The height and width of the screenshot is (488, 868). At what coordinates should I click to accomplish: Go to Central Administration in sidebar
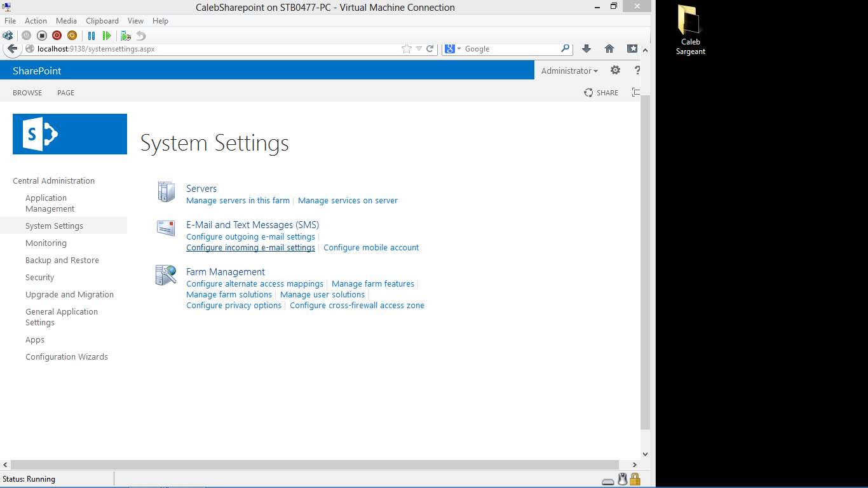tap(53, 181)
